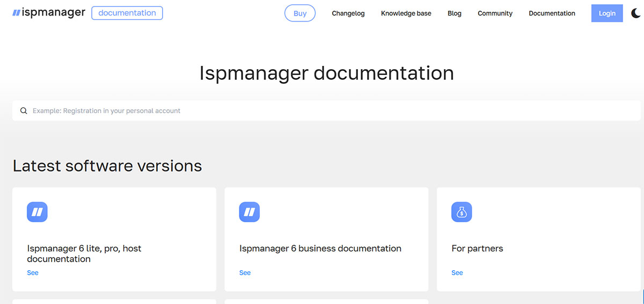The height and width of the screenshot is (304, 644).
Task: Go to the Blog page
Action: click(455, 13)
